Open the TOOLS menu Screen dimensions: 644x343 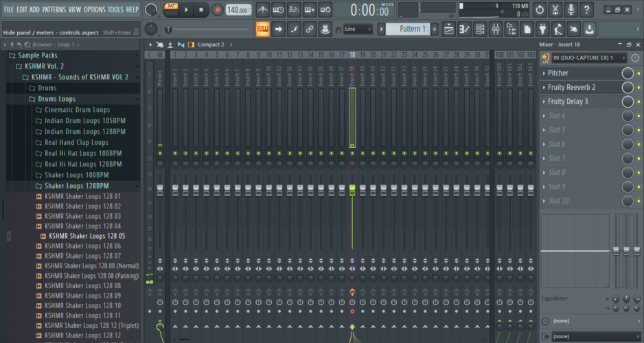[x=115, y=10]
